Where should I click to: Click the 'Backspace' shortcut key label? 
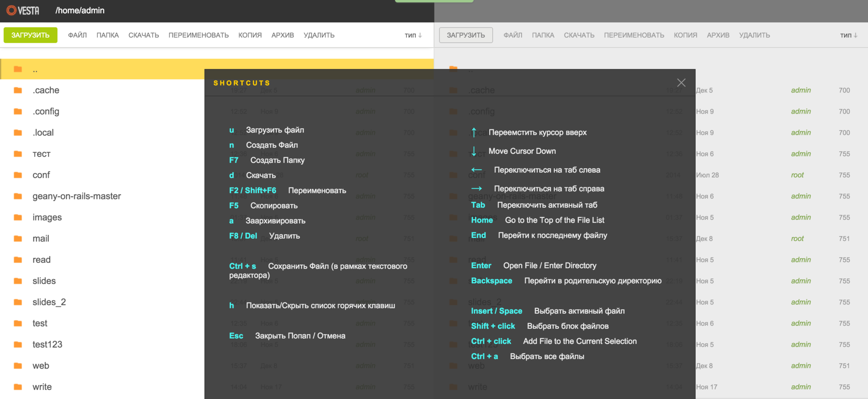pos(491,280)
